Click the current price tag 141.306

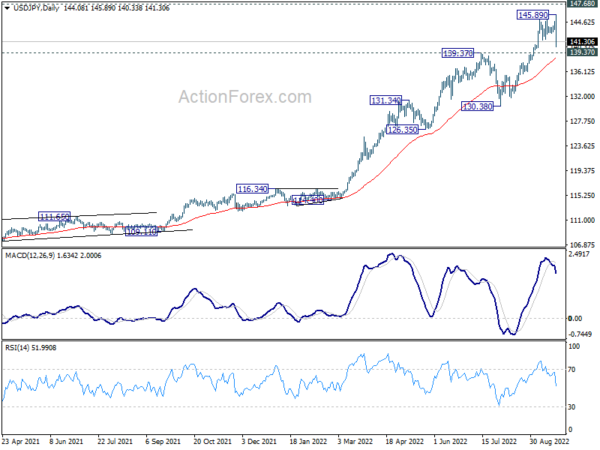tap(581, 41)
